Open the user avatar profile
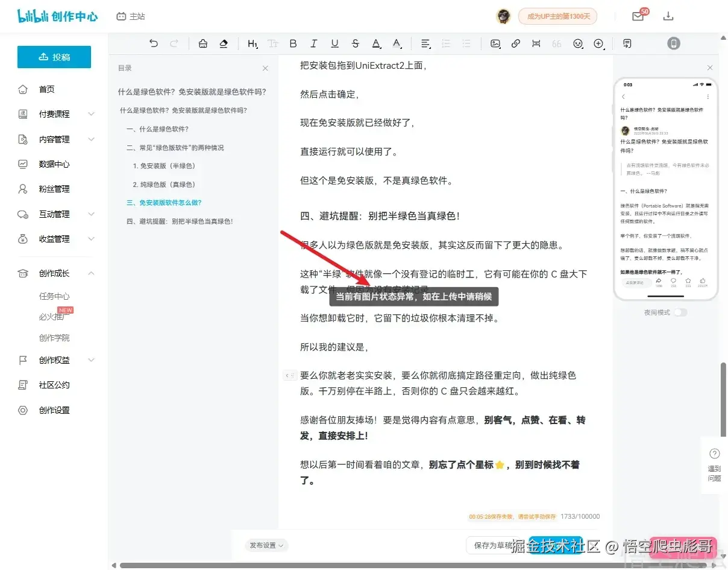Viewport: 728px width, 570px height. click(x=503, y=16)
